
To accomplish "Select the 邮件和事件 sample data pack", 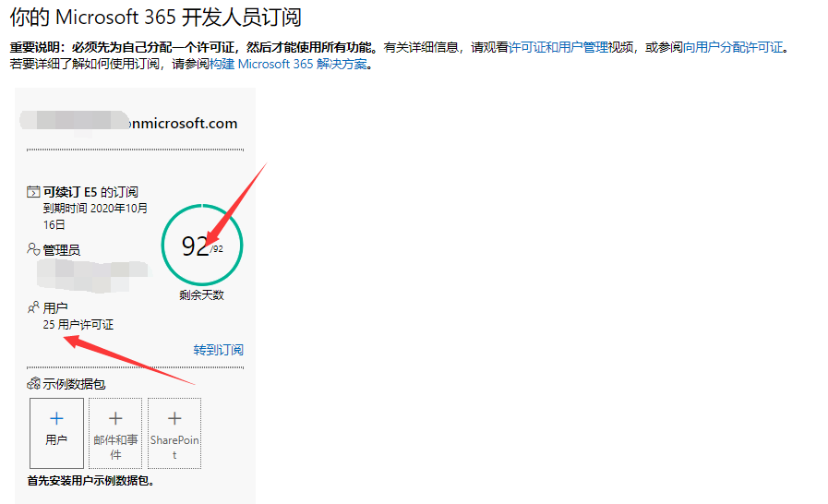I will (x=115, y=433).
